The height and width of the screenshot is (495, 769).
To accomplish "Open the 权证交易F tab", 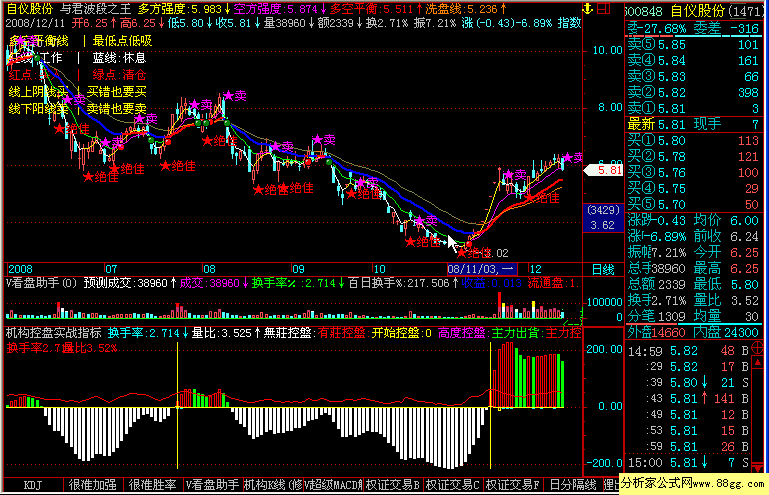I will [513, 485].
